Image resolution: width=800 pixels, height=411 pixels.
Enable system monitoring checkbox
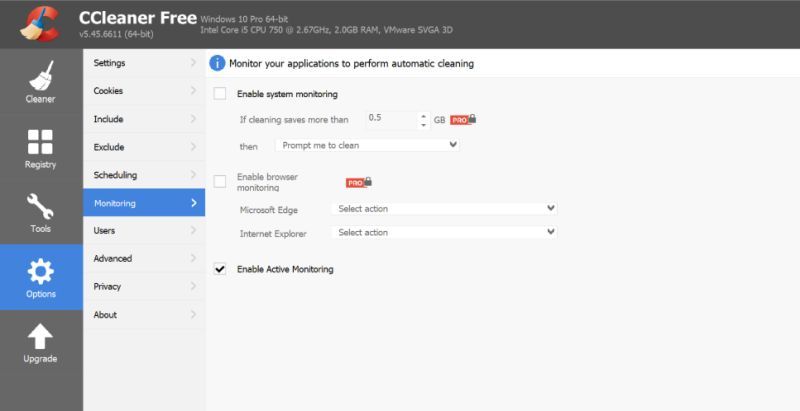pyautogui.click(x=220, y=93)
